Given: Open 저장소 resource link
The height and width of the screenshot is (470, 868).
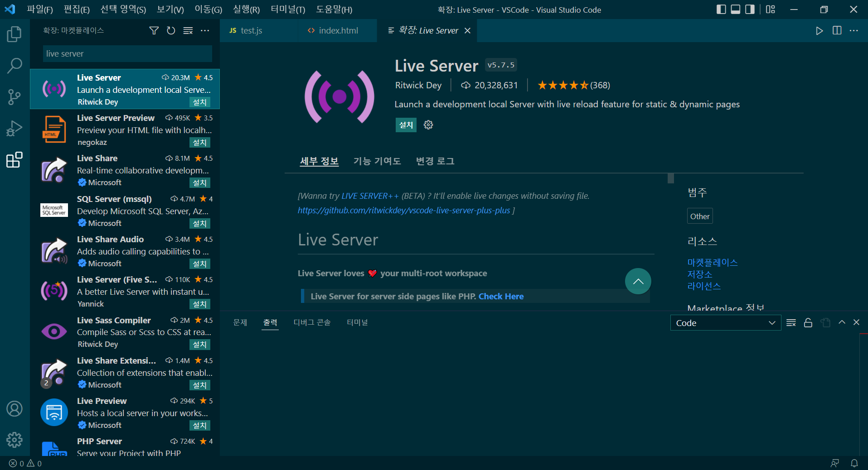Looking at the screenshot, I should [x=700, y=274].
